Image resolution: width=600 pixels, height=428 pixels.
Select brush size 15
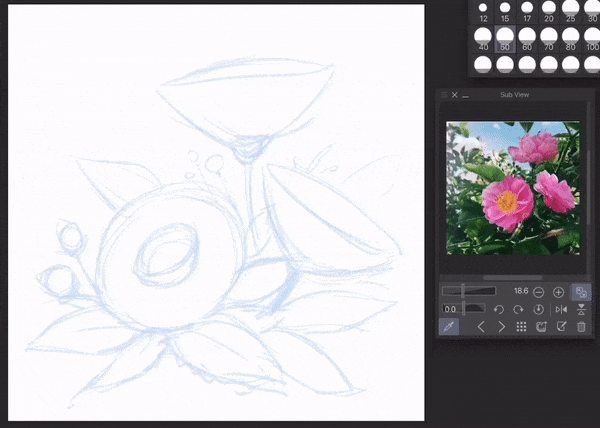click(x=505, y=11)
